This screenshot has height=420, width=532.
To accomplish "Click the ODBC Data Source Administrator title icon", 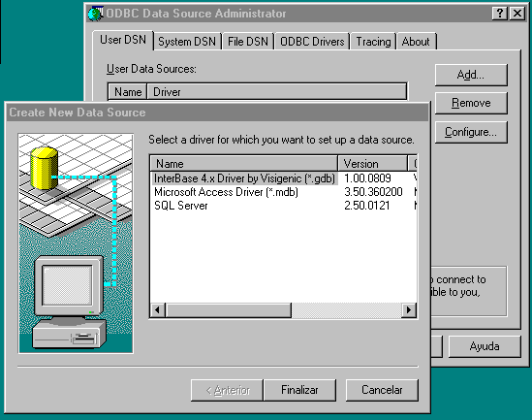I will [x=95, y=14].
